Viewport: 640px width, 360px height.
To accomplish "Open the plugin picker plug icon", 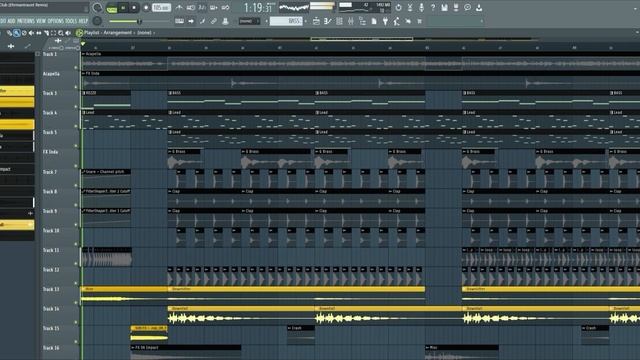I will click(x=385, y=21).
